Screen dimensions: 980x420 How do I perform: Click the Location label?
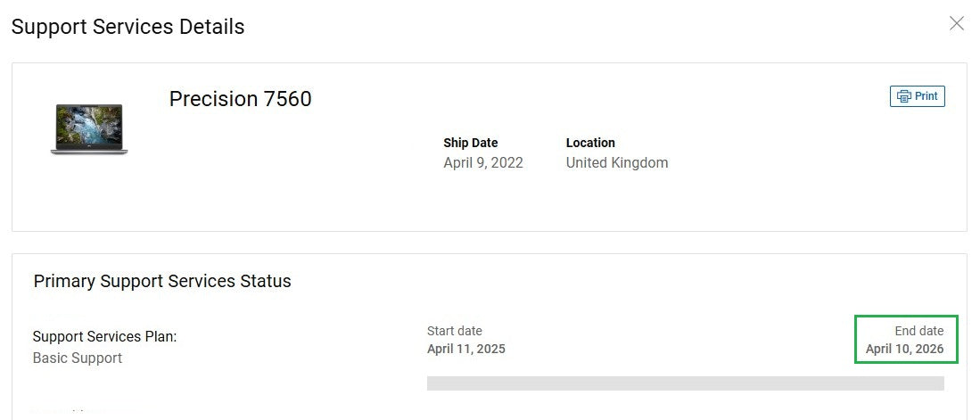590,143
